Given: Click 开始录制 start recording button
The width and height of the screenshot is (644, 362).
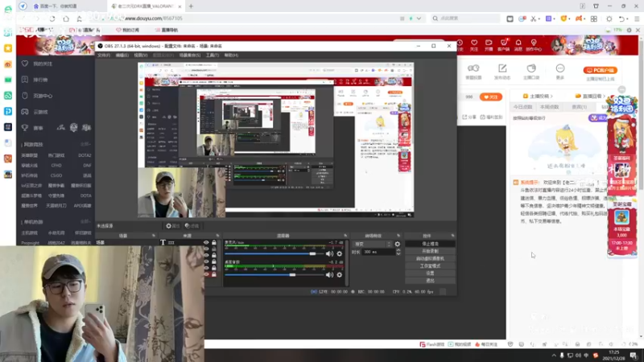Looking at the screenshot, I should pyautogui.click(x=430, y=251).
